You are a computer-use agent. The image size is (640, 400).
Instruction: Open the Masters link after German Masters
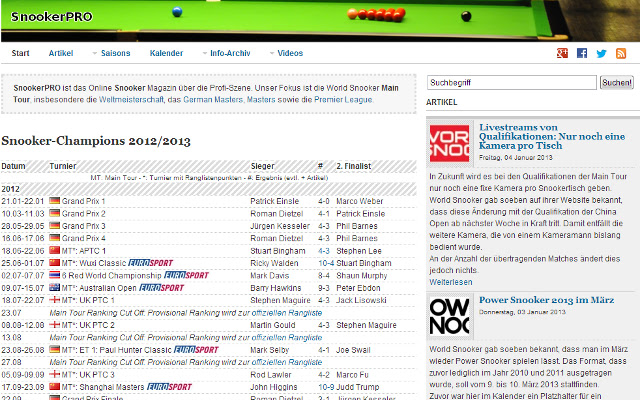coord(261,100)
